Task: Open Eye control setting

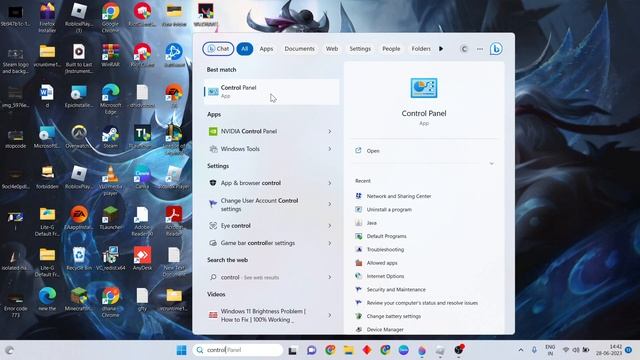Action: click(271, 226)
